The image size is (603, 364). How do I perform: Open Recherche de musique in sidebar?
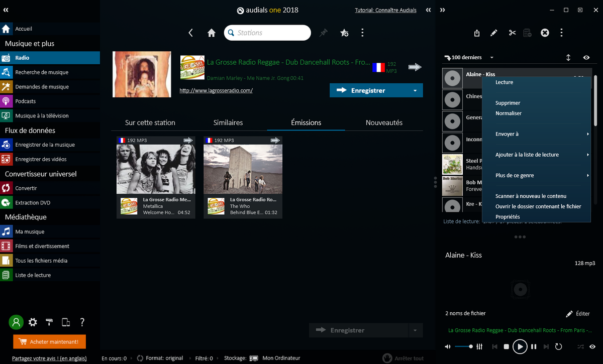(50, 72)
